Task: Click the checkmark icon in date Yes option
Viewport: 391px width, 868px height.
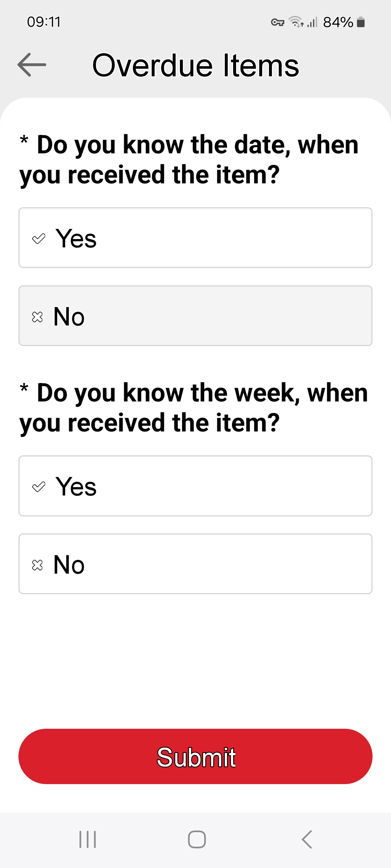Action: point(39,238)
